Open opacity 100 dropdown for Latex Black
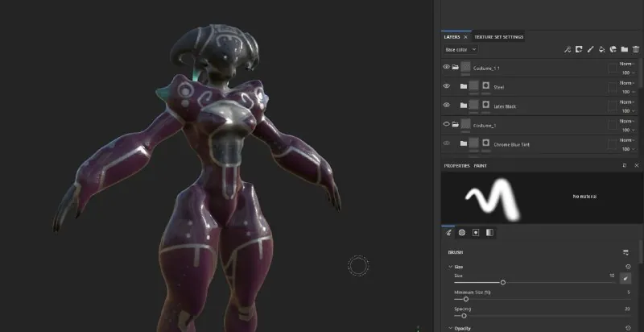This screenshot has height=332, width=644. [x=629, y=111]
